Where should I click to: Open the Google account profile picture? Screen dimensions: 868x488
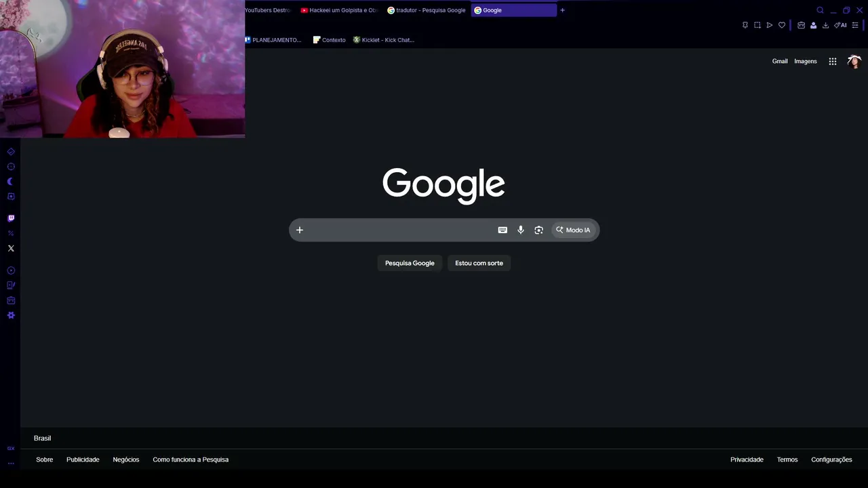[x=854, y=61]
